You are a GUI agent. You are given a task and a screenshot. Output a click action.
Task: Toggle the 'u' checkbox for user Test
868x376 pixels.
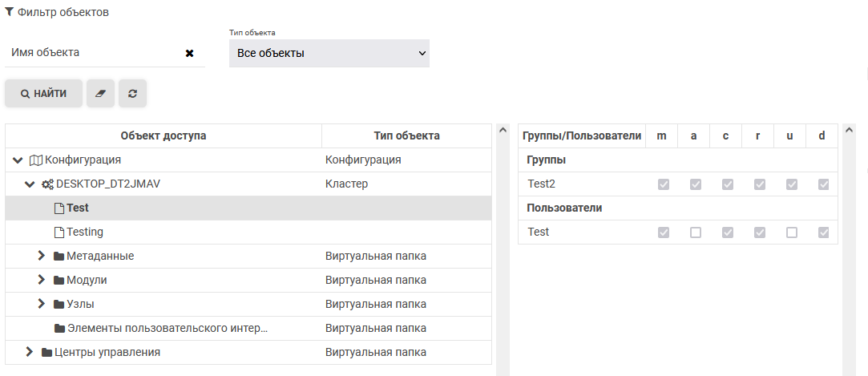791,232
